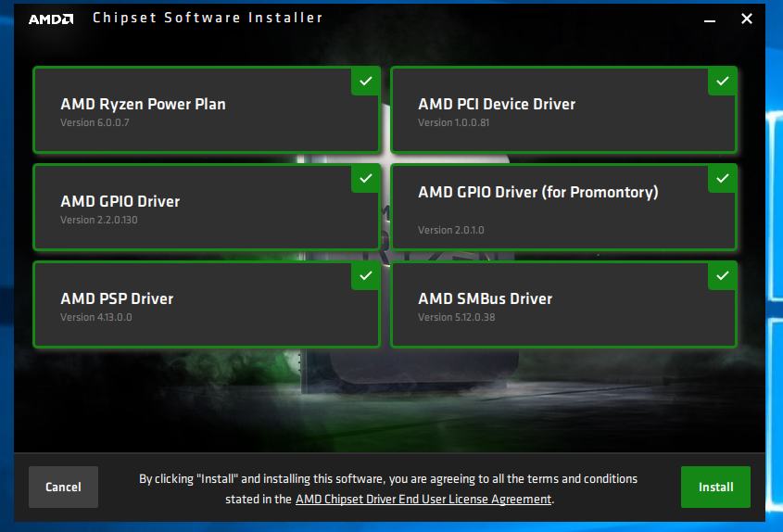This screenshot has width=783, height=532.
Task: Click 'Version 2.0.1.0' text
Action: (451, 230)
